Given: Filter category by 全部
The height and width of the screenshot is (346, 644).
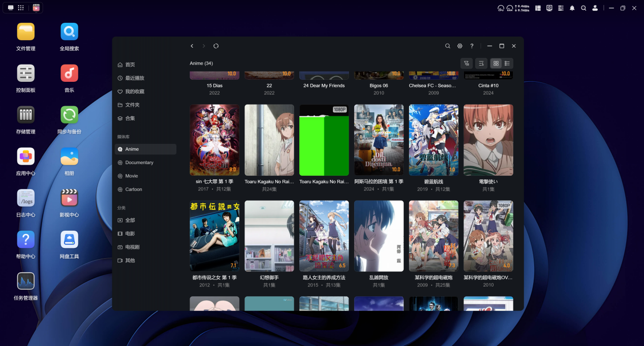Looking at the screenshot, I should 145,220.
